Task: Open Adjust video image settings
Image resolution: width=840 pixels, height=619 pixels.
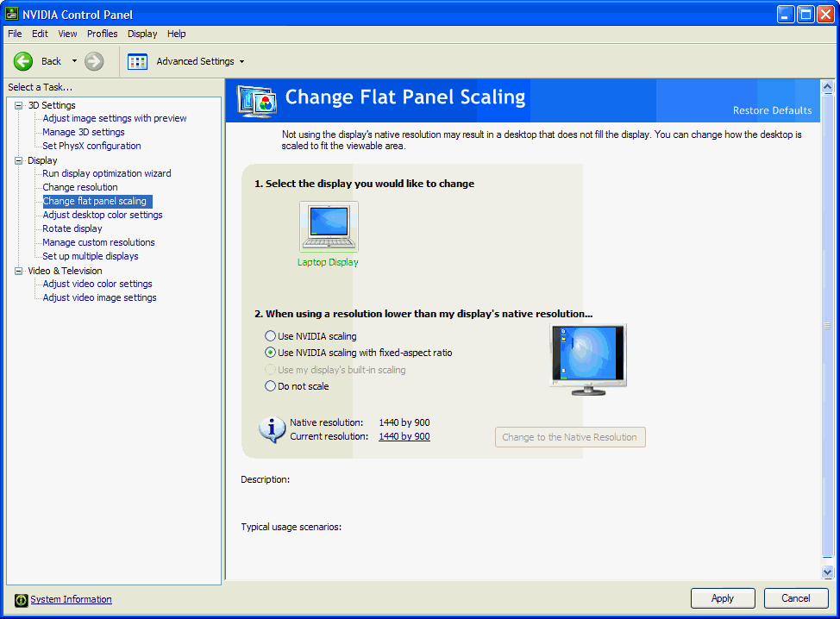Action: pos(100,297)
